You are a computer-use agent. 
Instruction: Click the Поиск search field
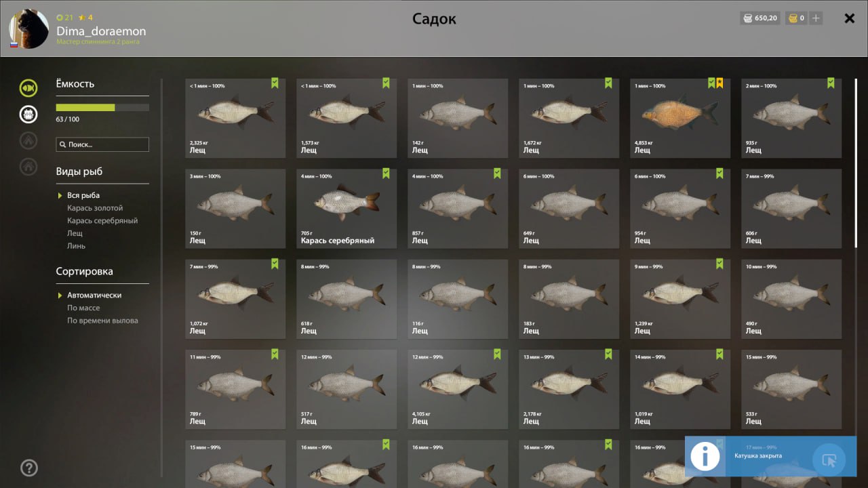[x=102, y=144]
